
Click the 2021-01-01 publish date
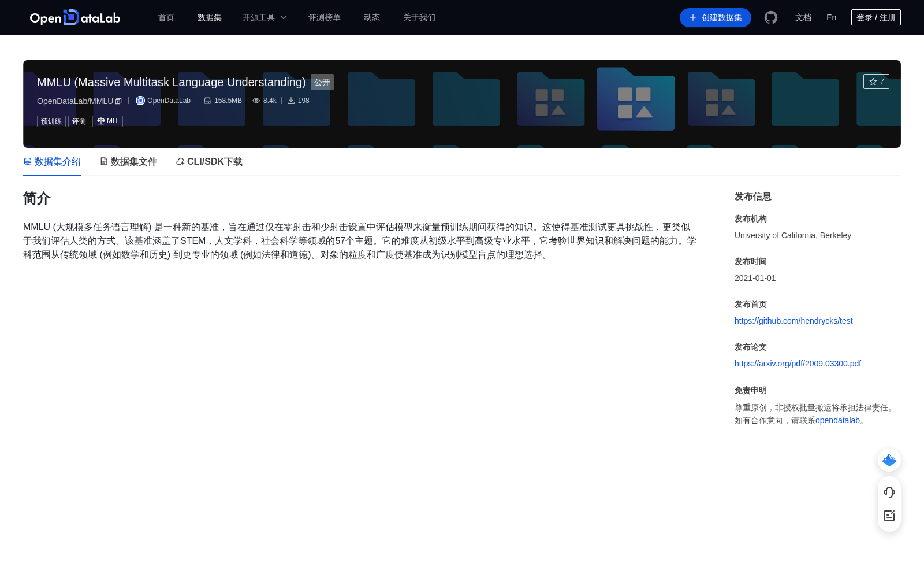tap(755, 278)
